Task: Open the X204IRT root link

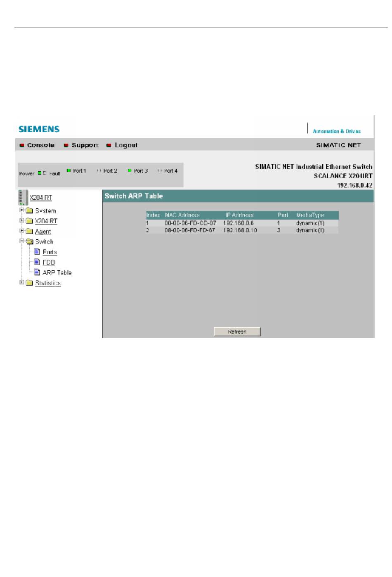Action: pyautogui.click(x=41, y=198)
